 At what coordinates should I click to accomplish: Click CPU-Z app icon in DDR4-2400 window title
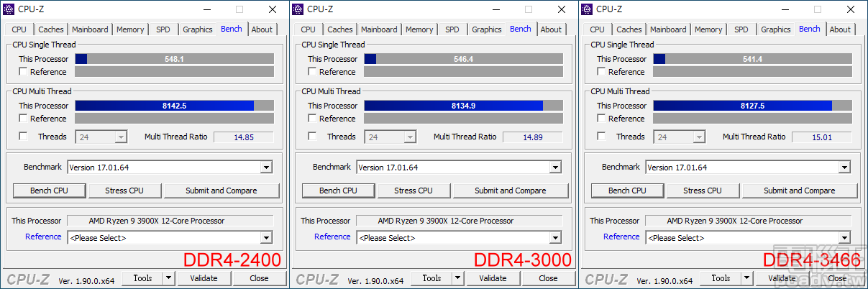(x=10, y=9)
